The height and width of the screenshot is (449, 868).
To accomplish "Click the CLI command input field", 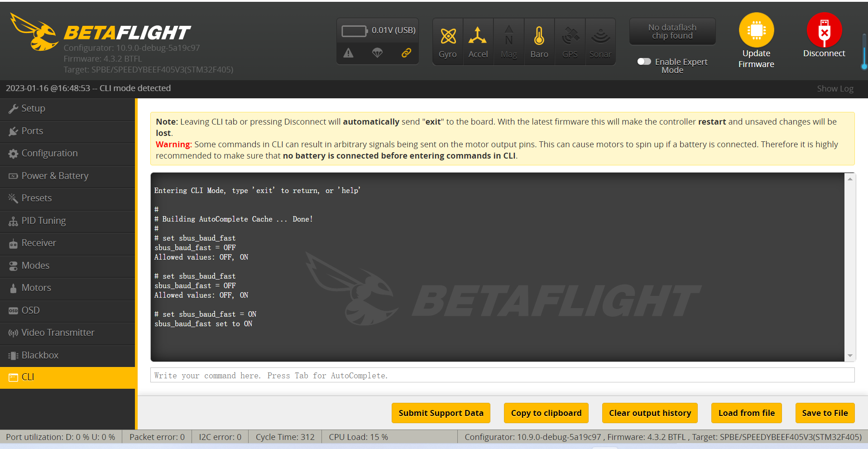I will pos(502,375).
